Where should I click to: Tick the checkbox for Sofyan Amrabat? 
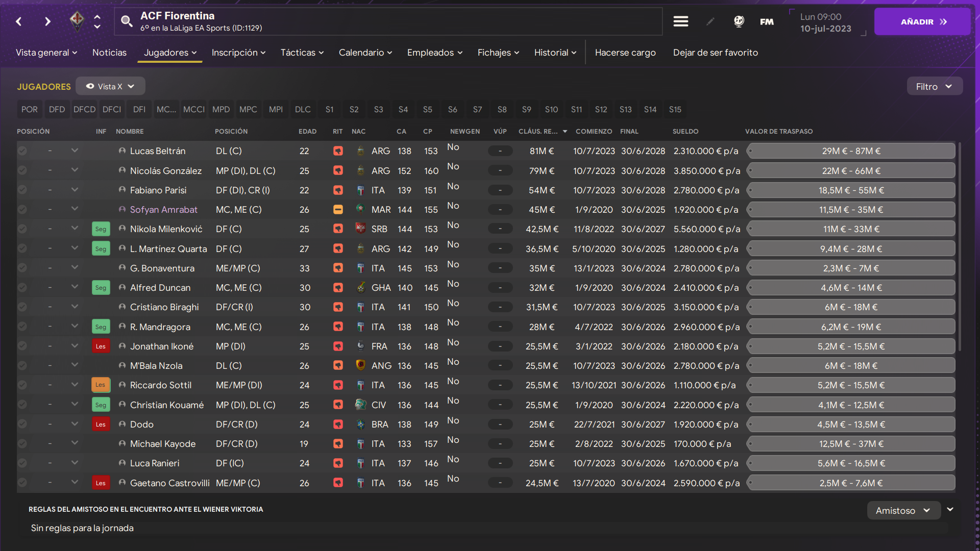22,210
